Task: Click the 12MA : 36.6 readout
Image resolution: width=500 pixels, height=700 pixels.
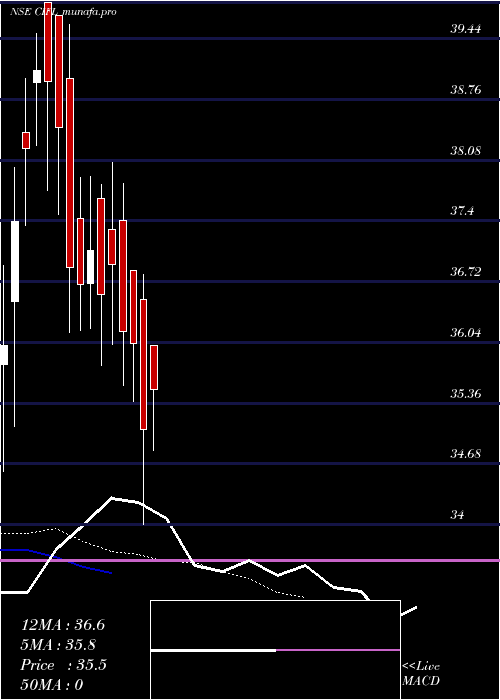Action: point(63,625)
